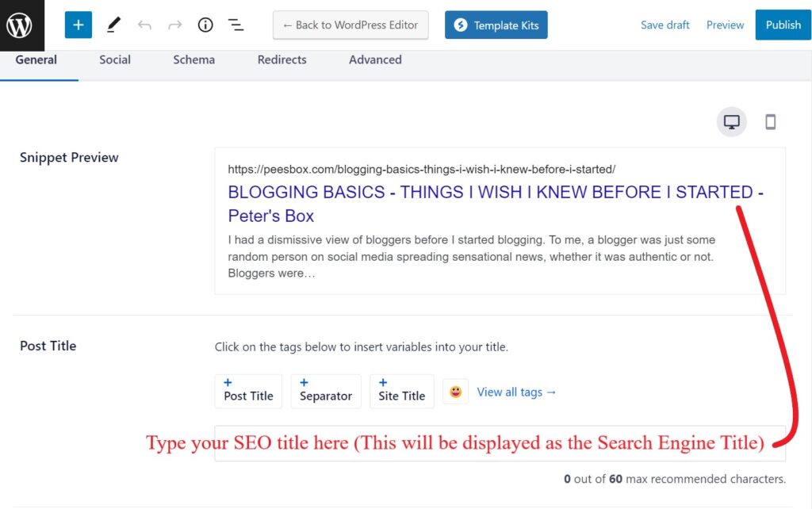
Task: Switch to desktop snippet preview
Action: 732,122
